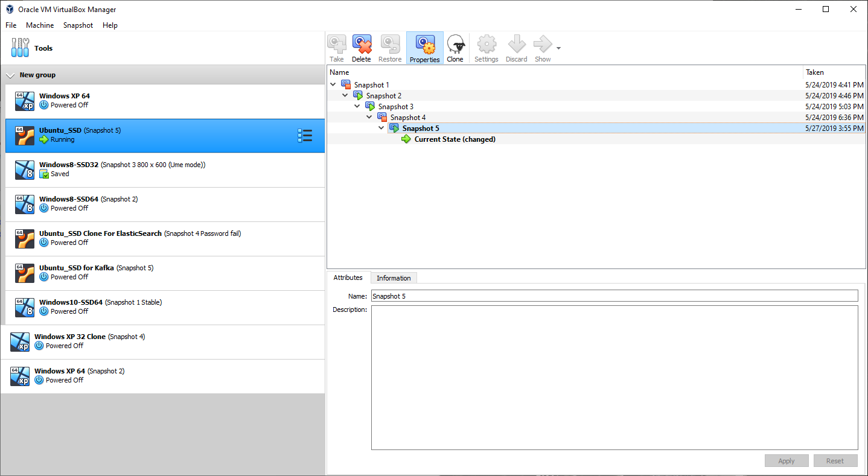Click the 5/24/2019 5:03 PM taken date
The height and width of the screenshot is (476, 868).
(835, 107)
